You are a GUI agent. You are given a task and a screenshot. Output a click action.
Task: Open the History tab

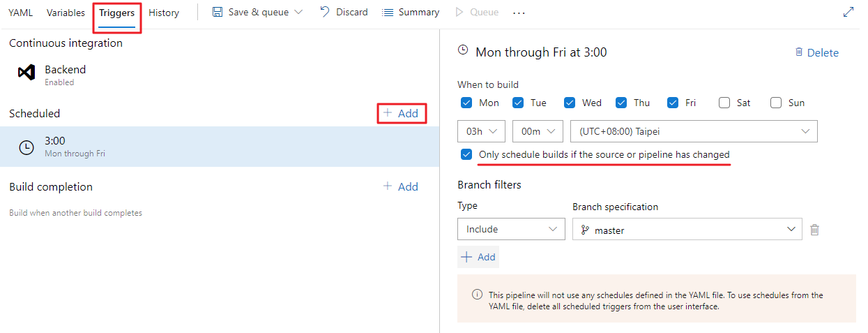click(x=164, y=13)
